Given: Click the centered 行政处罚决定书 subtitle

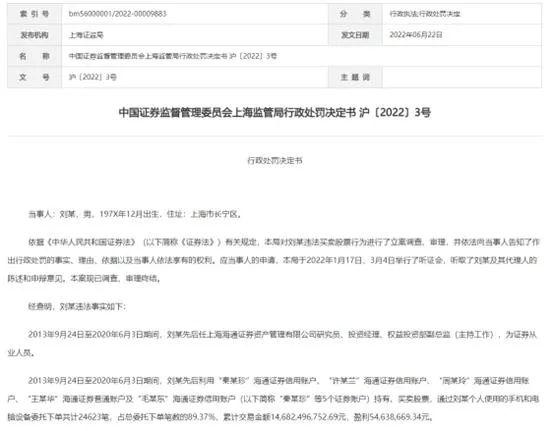Looking at the screenshot, I should (x=275, y=160).
